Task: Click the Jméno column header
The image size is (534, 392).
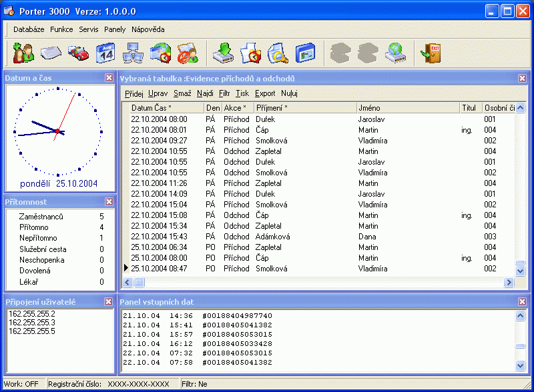Action: point(408,108)
